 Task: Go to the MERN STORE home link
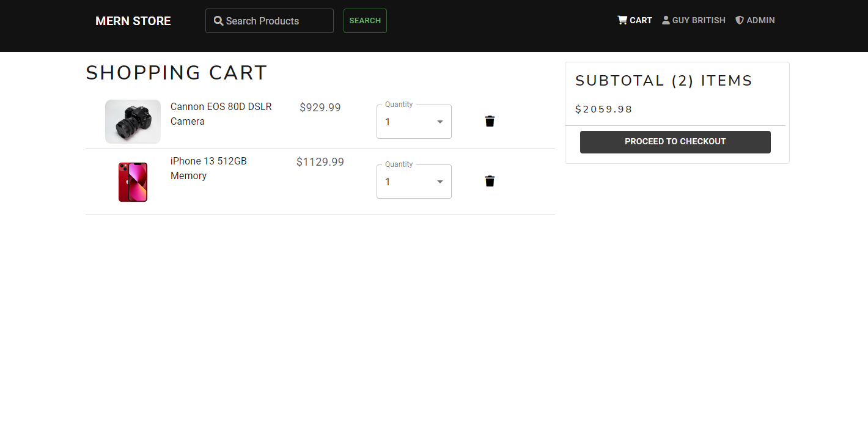133,21
